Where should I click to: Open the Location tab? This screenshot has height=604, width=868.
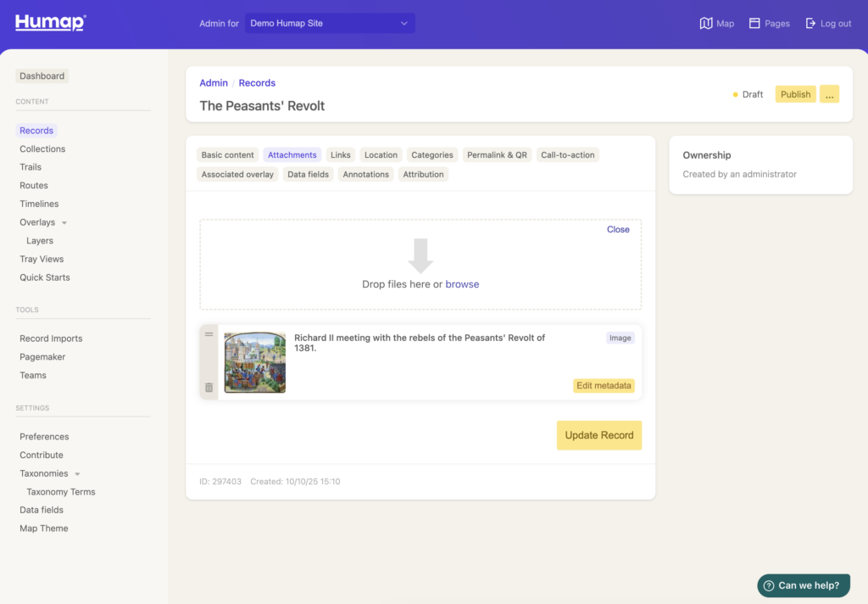point(381,154)
